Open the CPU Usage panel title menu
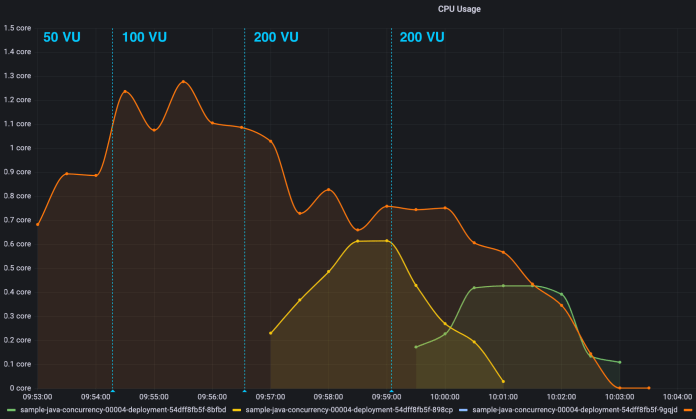The width and height of the screenshot is (696, 419). point(464,8)
